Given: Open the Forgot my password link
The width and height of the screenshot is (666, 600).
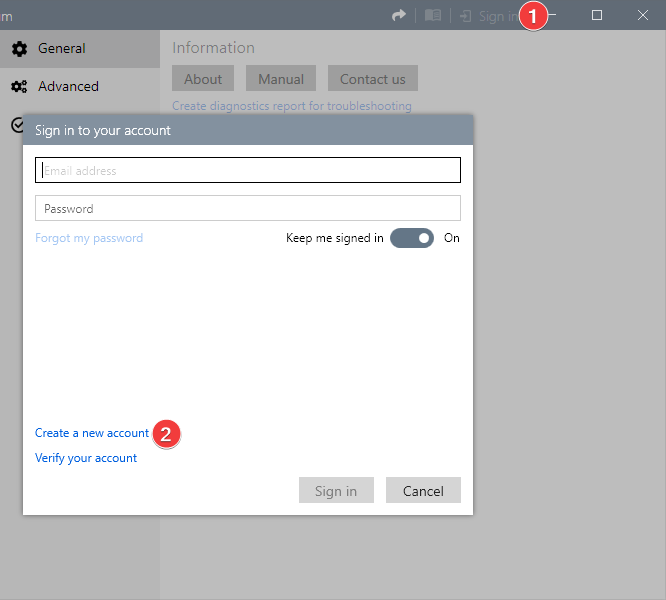Looking at the screenshot, I should click(89, 238).
